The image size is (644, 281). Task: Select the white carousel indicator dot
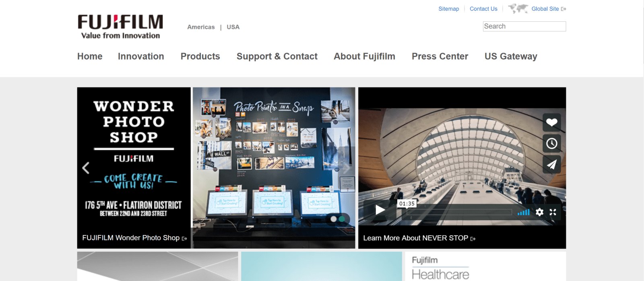click(x=333, y=219)
